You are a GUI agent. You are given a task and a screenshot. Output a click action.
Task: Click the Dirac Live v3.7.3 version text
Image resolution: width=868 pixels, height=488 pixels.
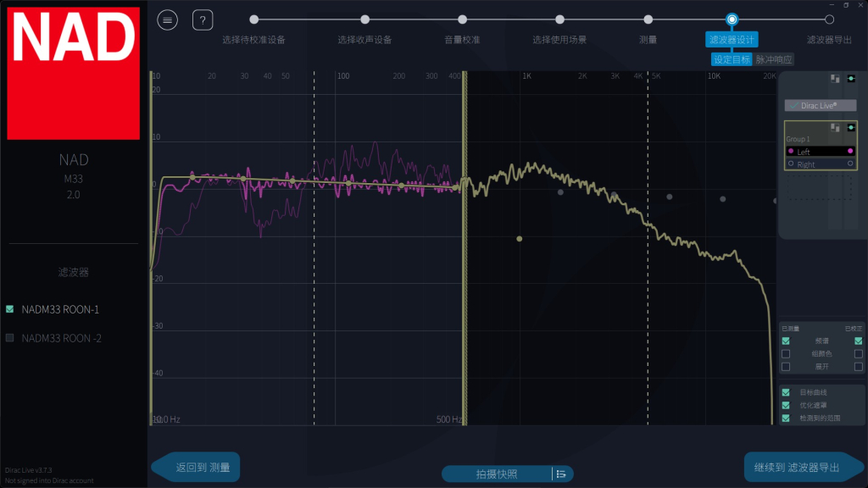(28, 470)
